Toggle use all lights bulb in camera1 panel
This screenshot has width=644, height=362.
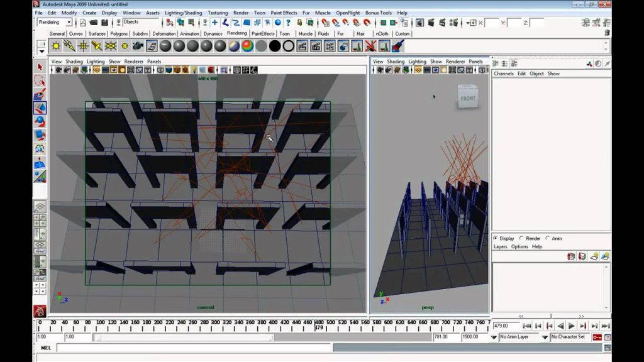194,70
